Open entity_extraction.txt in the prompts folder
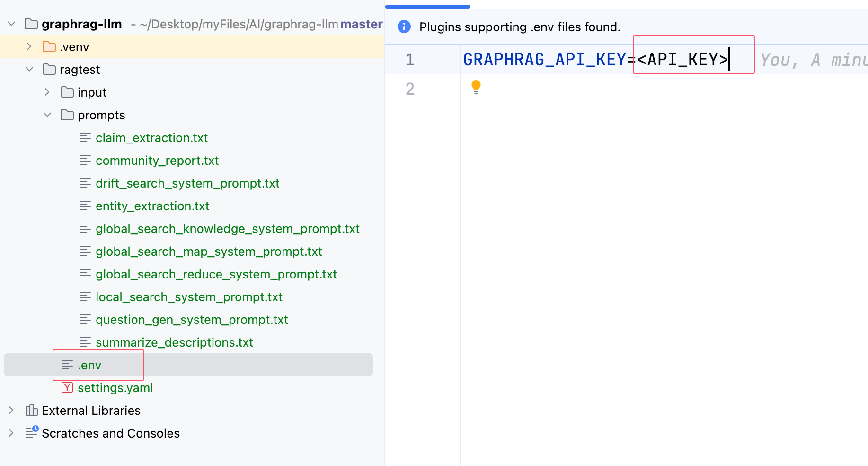This screenshot has width=868, height=466. click(152, 206)
